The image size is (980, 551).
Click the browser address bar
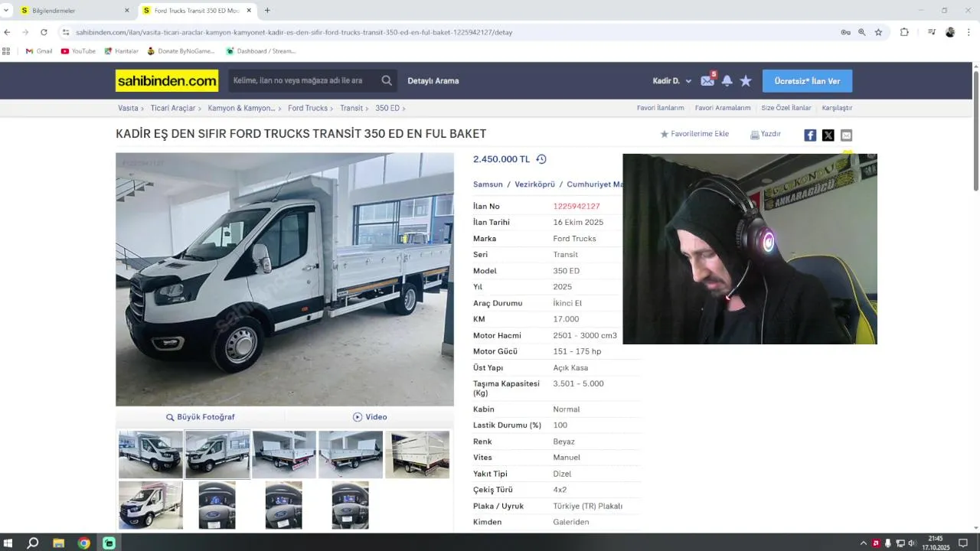[452, 32]
